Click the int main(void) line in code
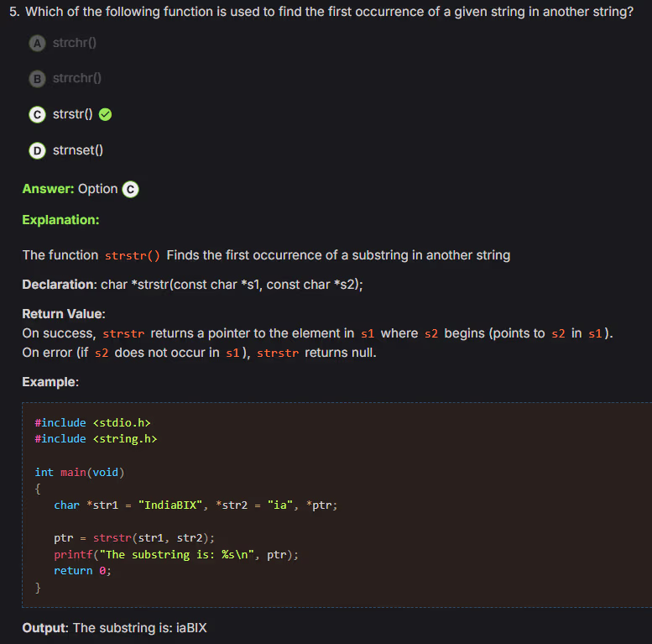Viewport: 652px width, 644px height. 80,472
